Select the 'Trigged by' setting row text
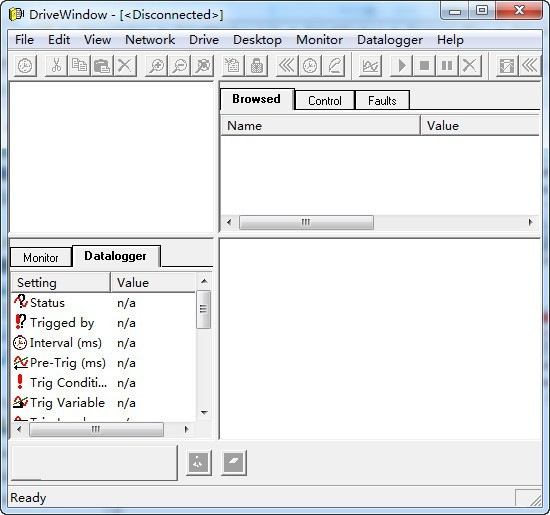This screenshot has height=515, width=550. coord(62,323)
